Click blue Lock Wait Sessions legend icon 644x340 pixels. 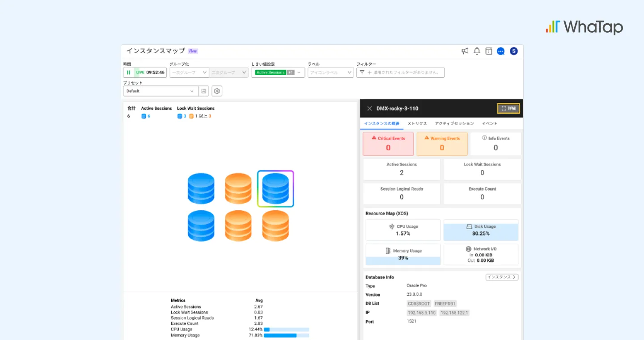pyautogui.click(x=179, y=116)
